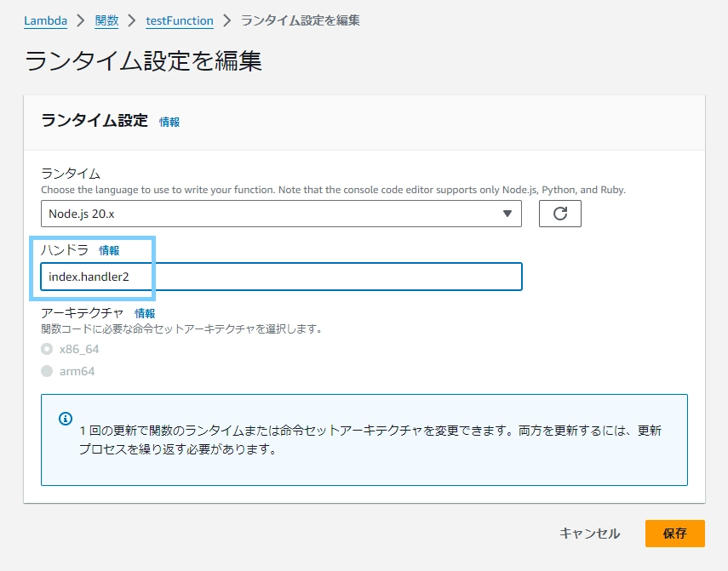Click the Lambda breadcrumb link
The height and width of the screenshot is (571, 728).
click(45, 21)
